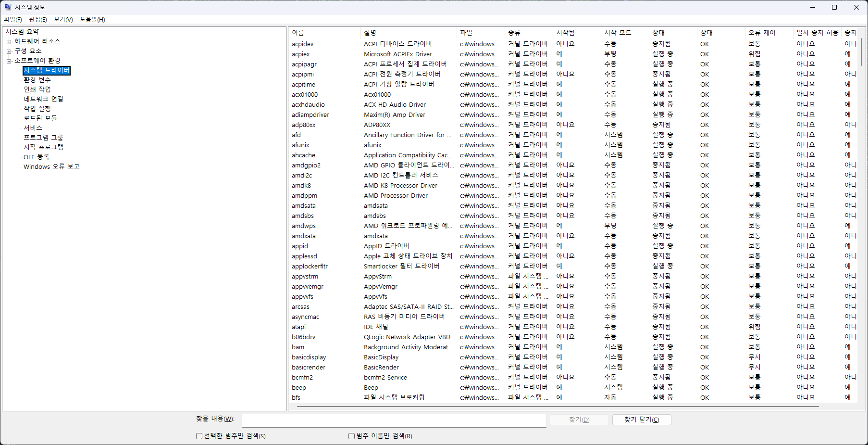This screenshot has height=445, width=868.
Task: Enable 범주 이름만 검색 checkbox
Action: [351, 436]
